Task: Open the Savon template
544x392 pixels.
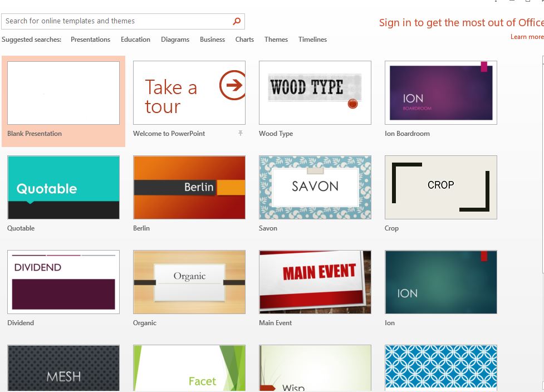Action: click(315, 187)
